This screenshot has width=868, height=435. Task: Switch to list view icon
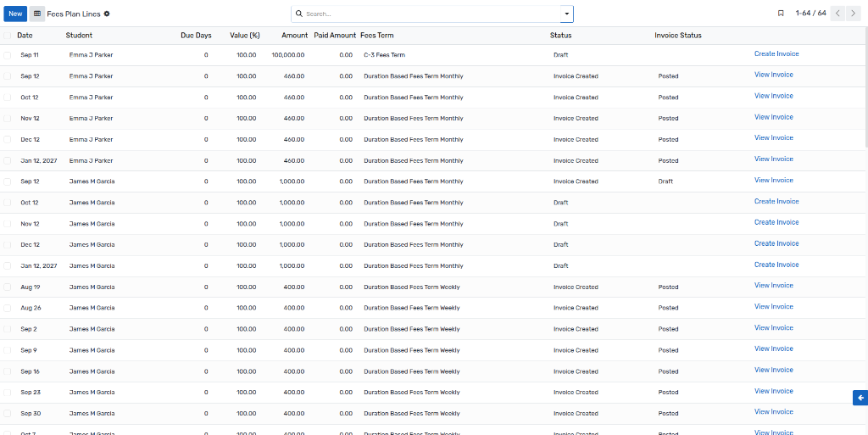pos(37,14)
